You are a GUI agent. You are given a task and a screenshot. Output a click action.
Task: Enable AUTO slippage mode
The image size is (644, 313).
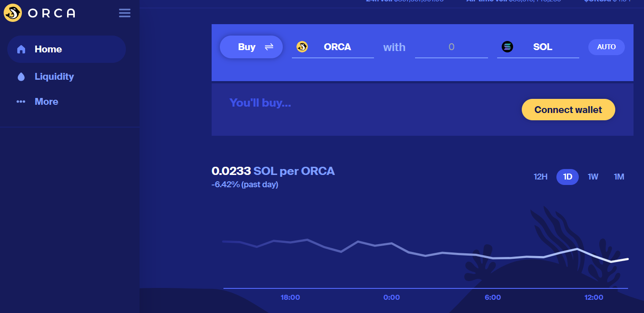[x=607, y=46]
